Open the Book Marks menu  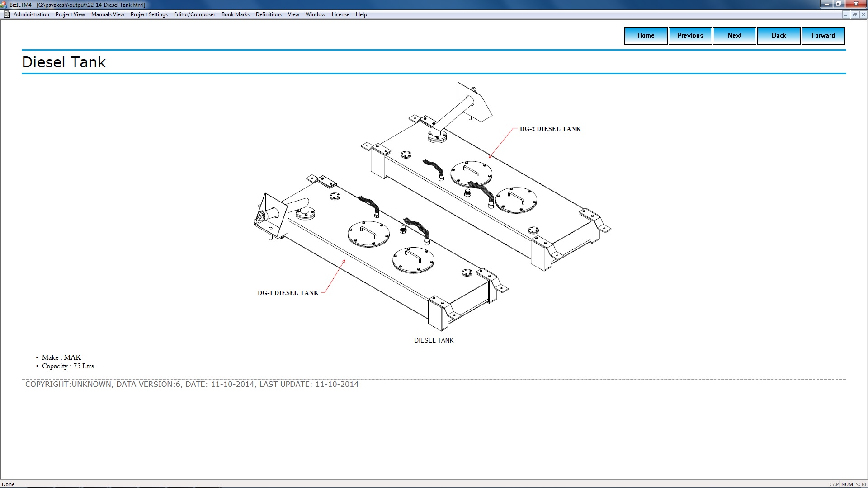[235, 14]
